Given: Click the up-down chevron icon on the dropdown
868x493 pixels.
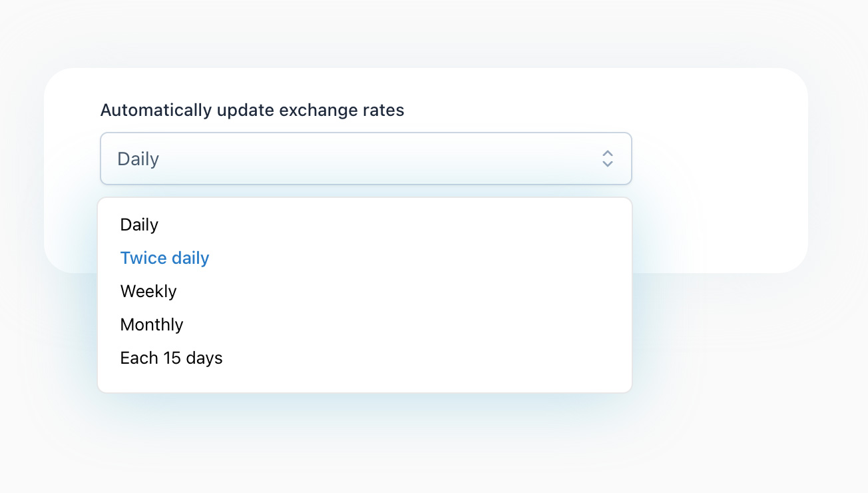Looking at the screenshot, I should 607,159.
